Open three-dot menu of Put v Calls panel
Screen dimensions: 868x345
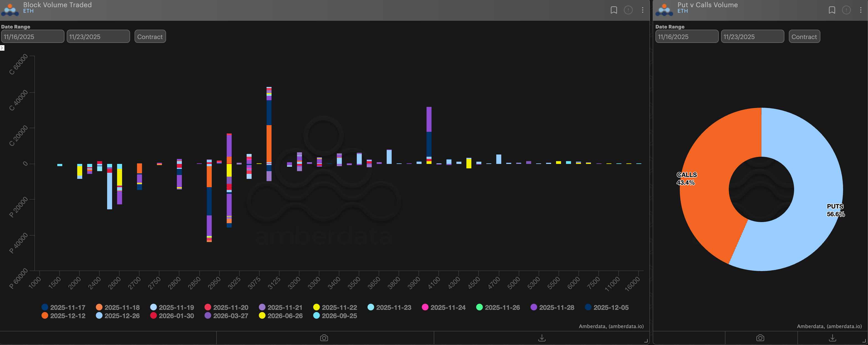click(x=861, y=10)
